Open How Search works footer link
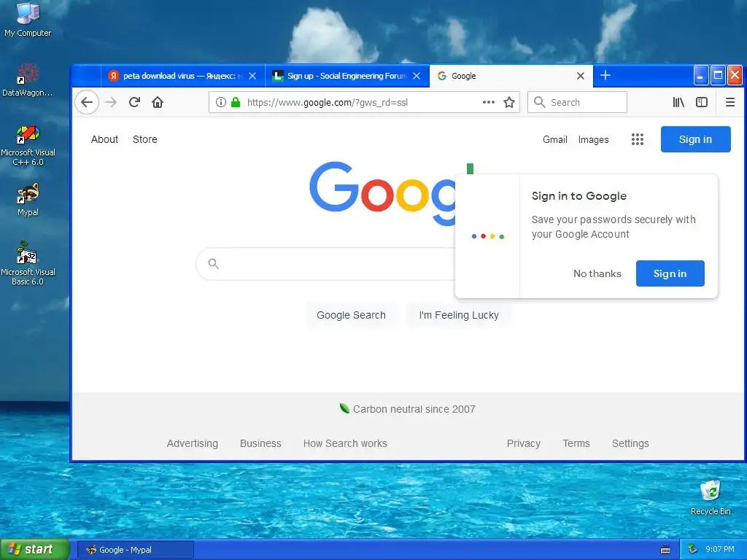Viewport: 747px width, 560px height. 345,443
